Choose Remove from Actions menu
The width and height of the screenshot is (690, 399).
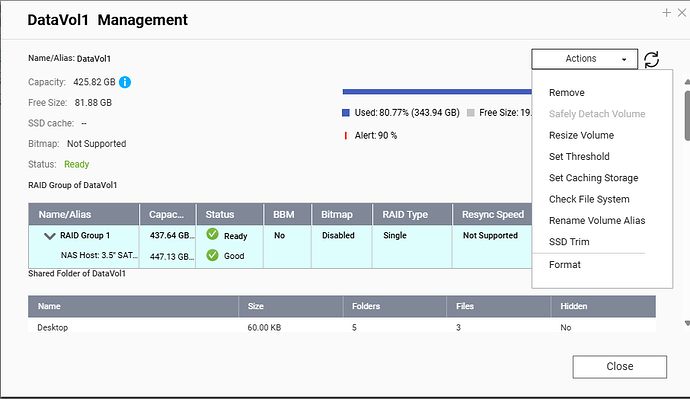567,93
